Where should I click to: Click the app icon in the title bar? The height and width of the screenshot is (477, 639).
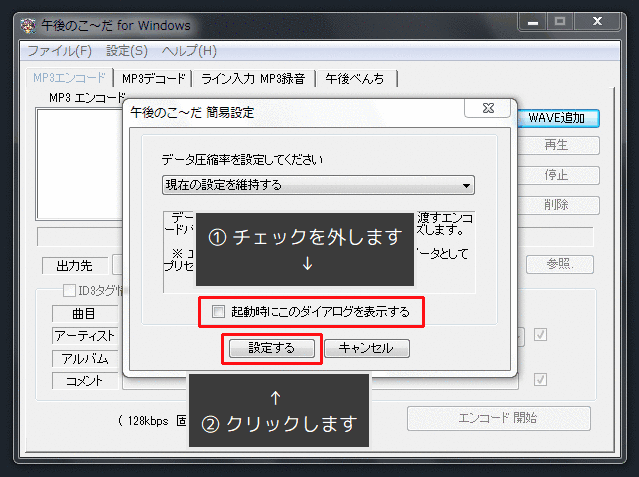[x=29, y=22]
